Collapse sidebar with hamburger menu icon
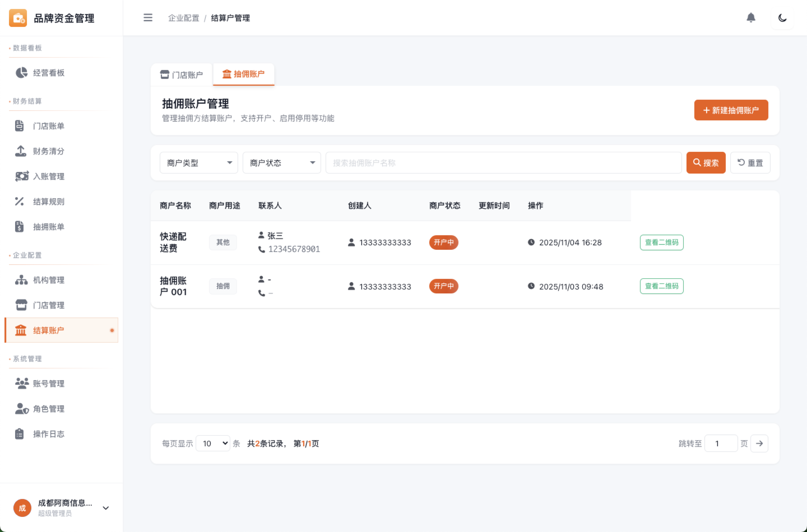 coord(148,18)
